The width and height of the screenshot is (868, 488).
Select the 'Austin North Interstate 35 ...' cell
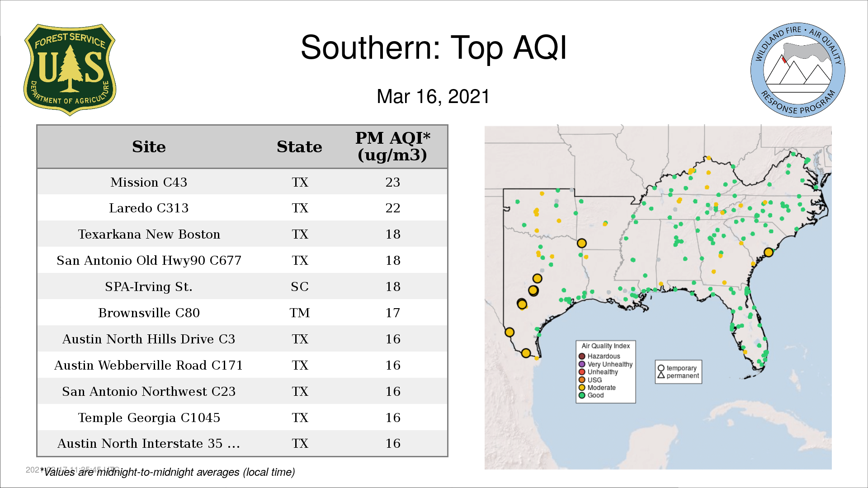149,443
